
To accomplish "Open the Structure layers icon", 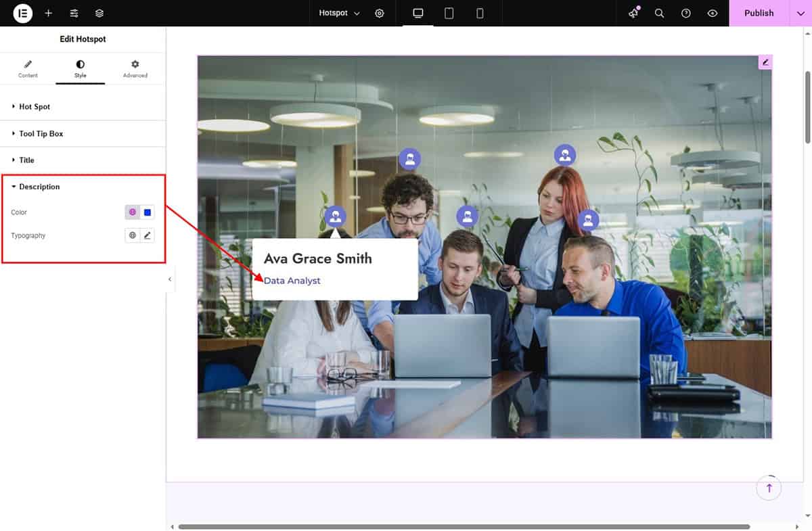I will [99, 13].
